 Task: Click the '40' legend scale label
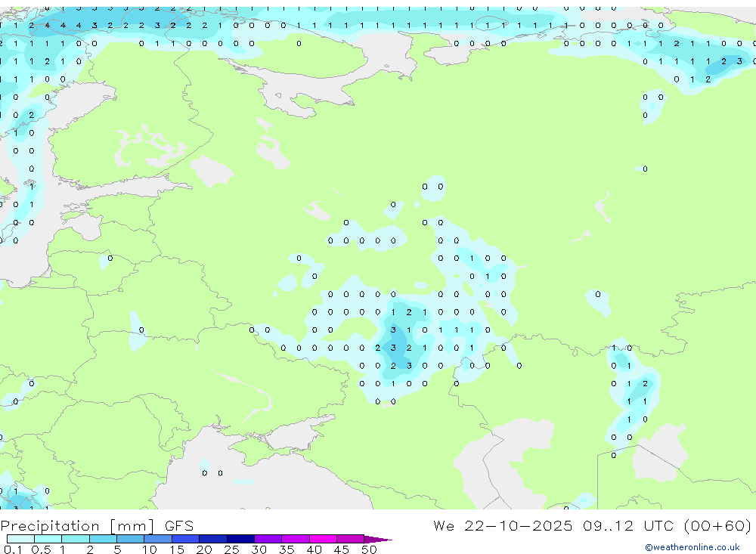314,549
